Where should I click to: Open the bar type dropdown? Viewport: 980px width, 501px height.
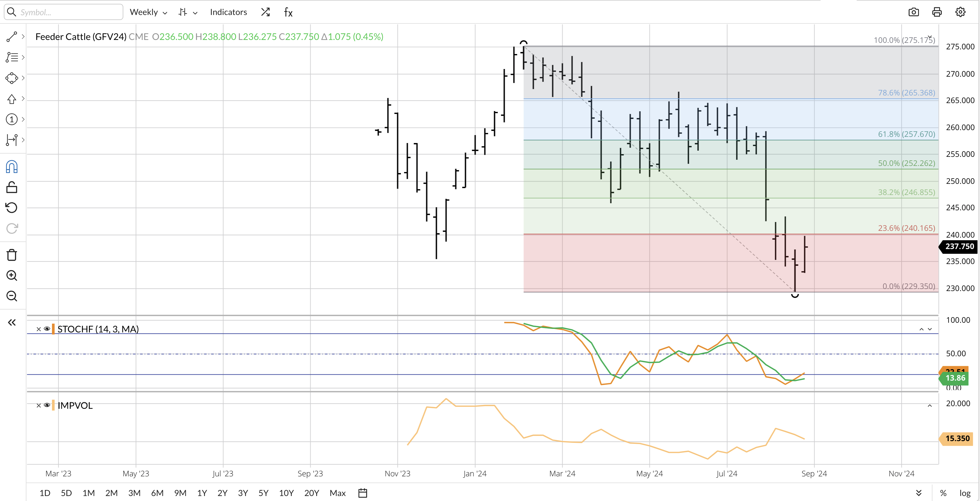coord(188,12)
